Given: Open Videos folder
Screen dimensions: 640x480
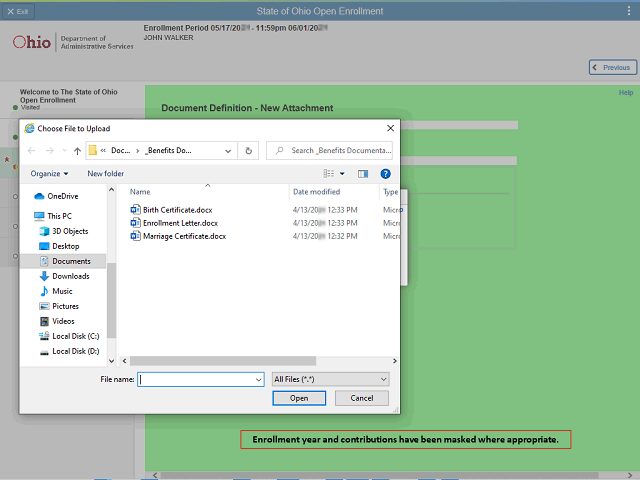Looking at the screenshot, I should pos(57,321).
